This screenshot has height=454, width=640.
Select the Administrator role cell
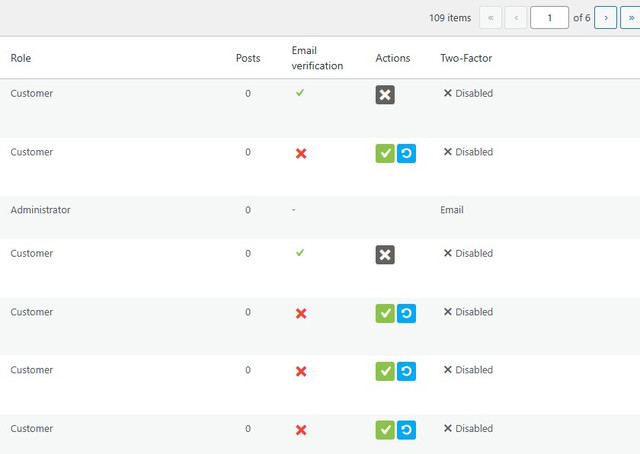[x=40, y=210]
